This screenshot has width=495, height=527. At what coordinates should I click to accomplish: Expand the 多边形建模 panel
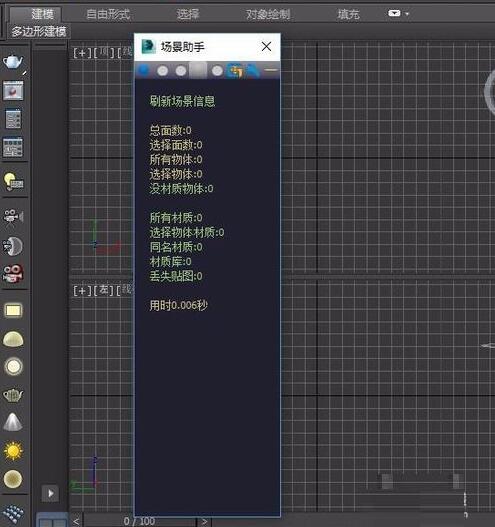(39, 32)
